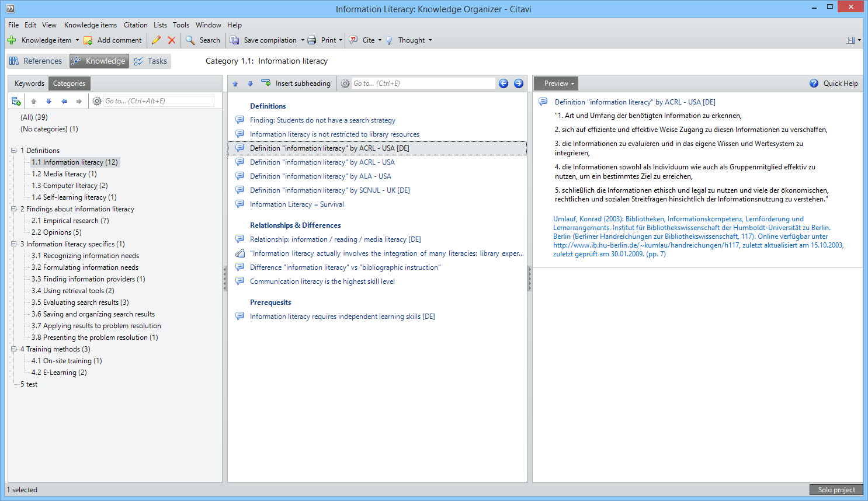868x501 pixels.
Task: Switch to the Tasks workspace
Action: 151,61
